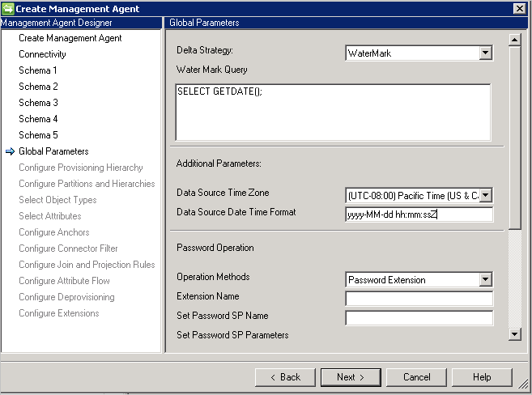Select the Configure Extensions step
Viewport: 532px width, 395px height.
[59, 313]
